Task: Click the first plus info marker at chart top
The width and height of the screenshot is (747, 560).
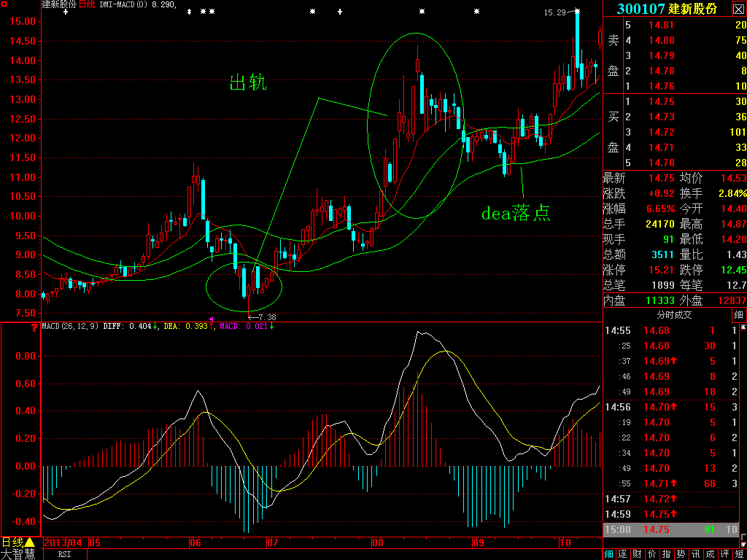Action: pyautogui.click(x=66, y=12)
